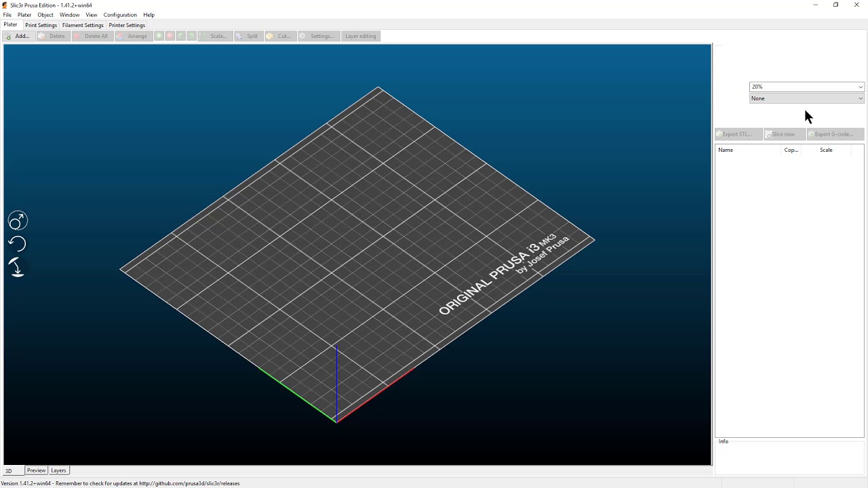Viewport: 868px width, 488px height.
Task: Click the Cut... toolbar button
Action: (x=279, y=36)
